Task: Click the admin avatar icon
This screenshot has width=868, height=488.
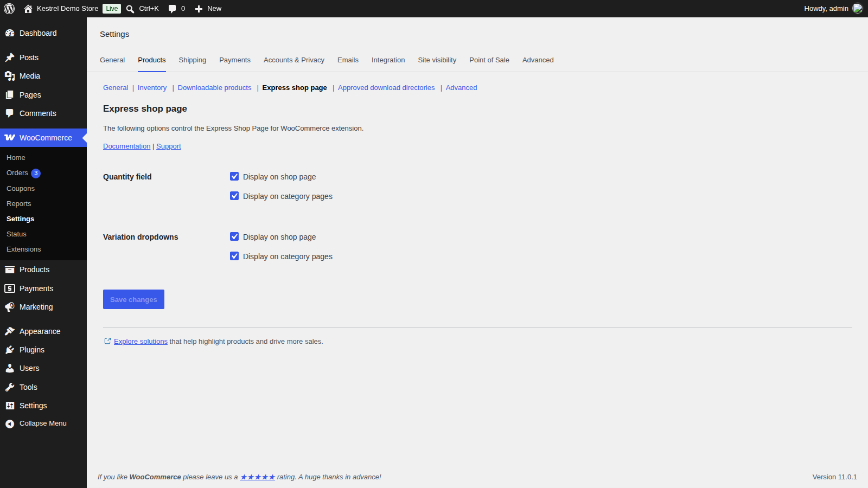Action: pos(858,8)
